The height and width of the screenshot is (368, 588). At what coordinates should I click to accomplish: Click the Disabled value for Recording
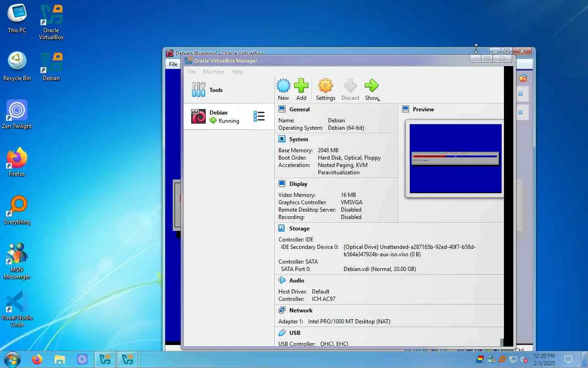[351, 217]
